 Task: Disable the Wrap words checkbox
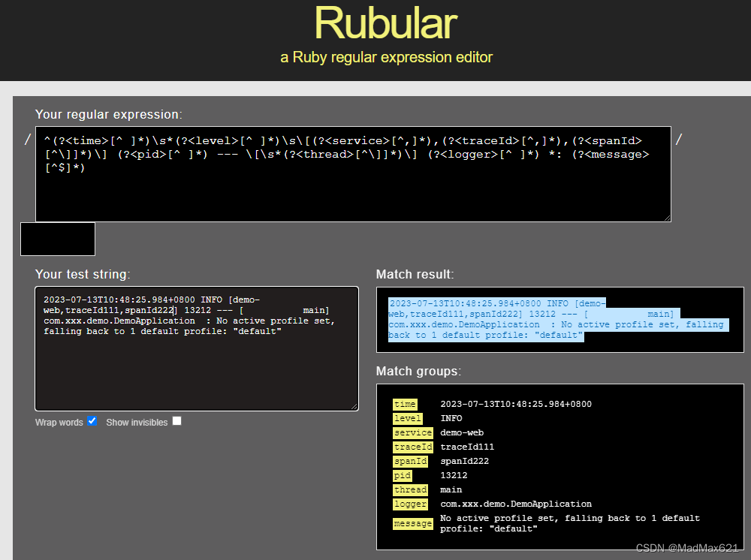coord(92,421)
